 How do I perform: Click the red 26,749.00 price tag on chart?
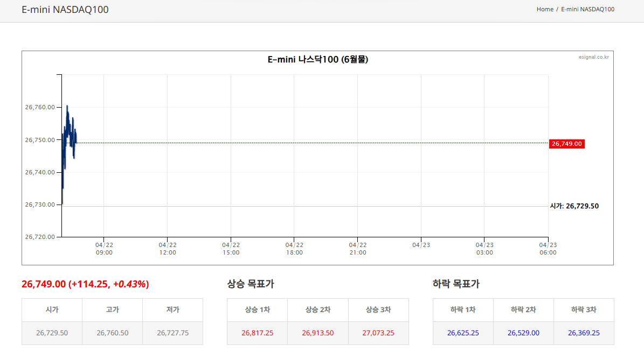click(567, 144)
